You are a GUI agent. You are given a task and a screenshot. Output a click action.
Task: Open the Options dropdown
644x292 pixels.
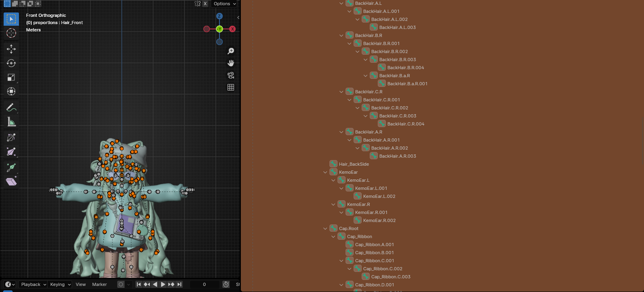point(225,4)
